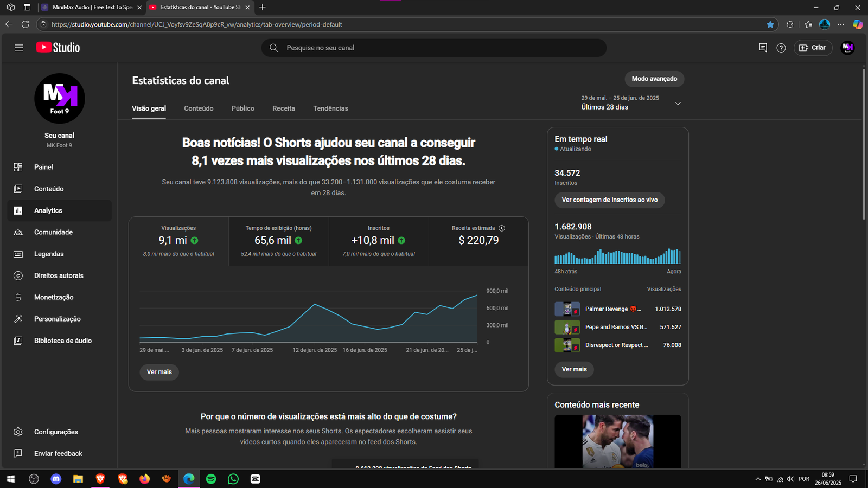868x488 pixels.
Task: Go to Biblioteca de áudio
Action: pos(62,341)
